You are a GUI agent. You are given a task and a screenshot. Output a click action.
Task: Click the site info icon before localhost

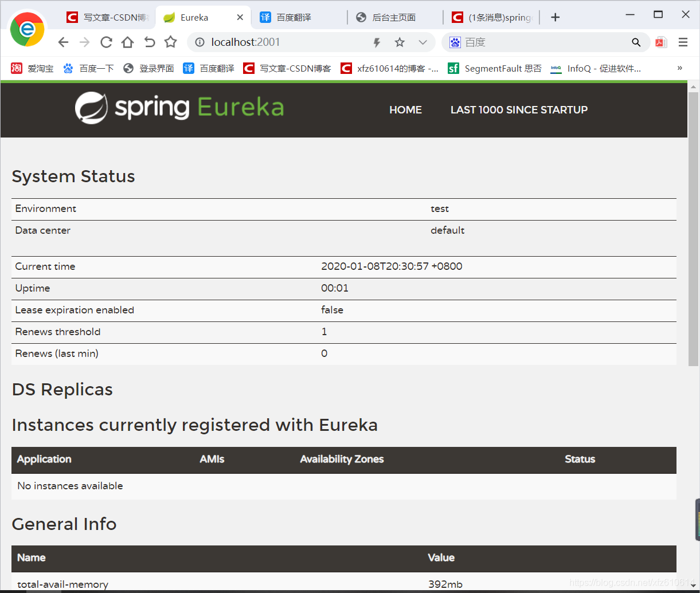point(200,42)
